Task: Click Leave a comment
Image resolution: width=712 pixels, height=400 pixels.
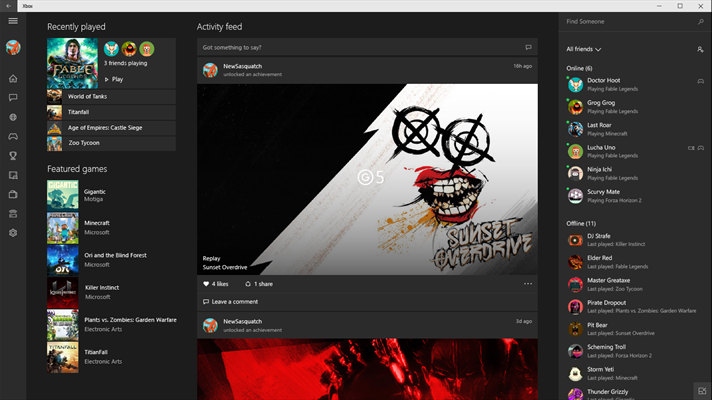Action: pos(230,301)
